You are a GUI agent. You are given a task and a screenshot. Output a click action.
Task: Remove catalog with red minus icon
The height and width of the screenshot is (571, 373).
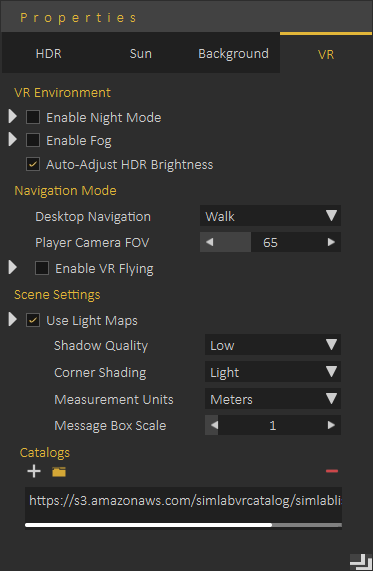click(x=332, y=471)
